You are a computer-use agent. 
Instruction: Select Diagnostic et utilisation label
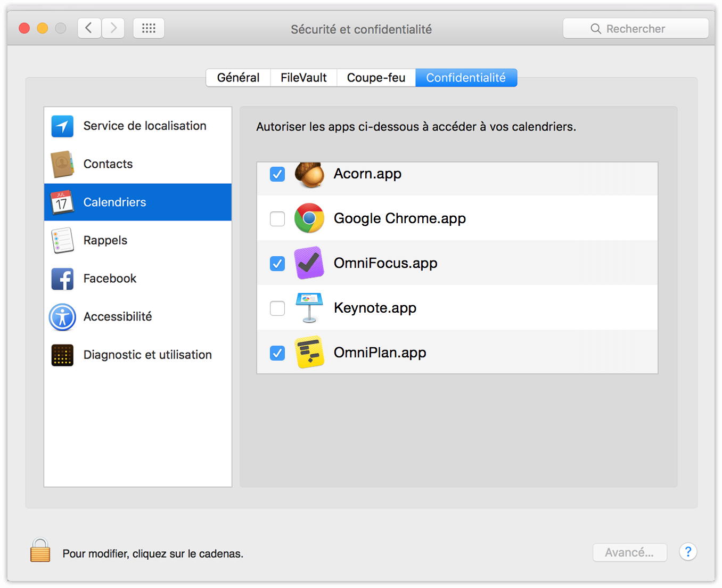point(147,355)
